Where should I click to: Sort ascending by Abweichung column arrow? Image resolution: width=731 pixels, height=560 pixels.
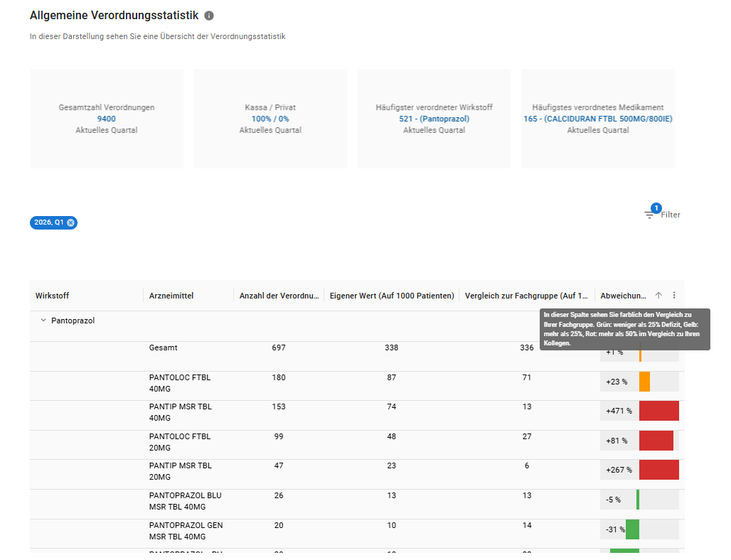coord(658,296)
